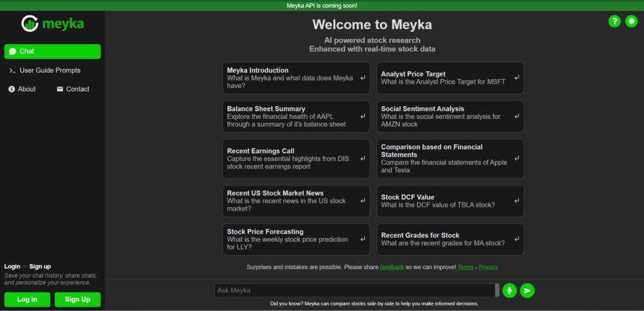
Task: Click the input box scrollbar handle
Action: [x=497, y=290]
